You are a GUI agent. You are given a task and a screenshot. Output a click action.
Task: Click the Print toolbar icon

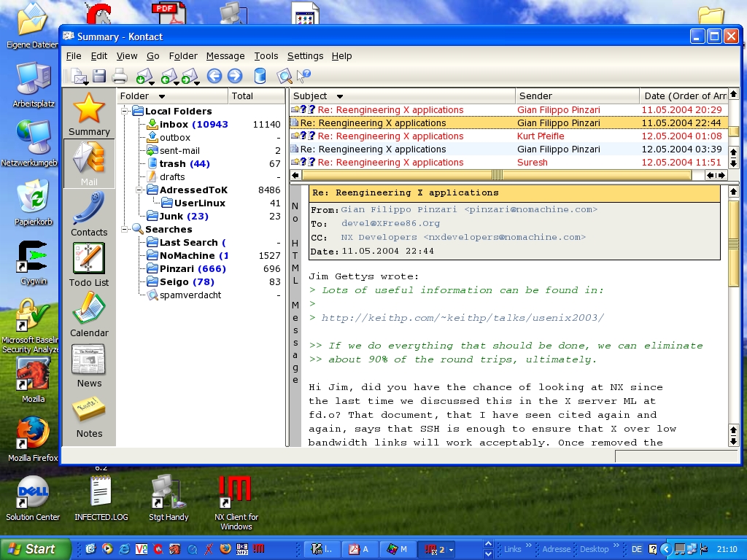tap(120, 76)
